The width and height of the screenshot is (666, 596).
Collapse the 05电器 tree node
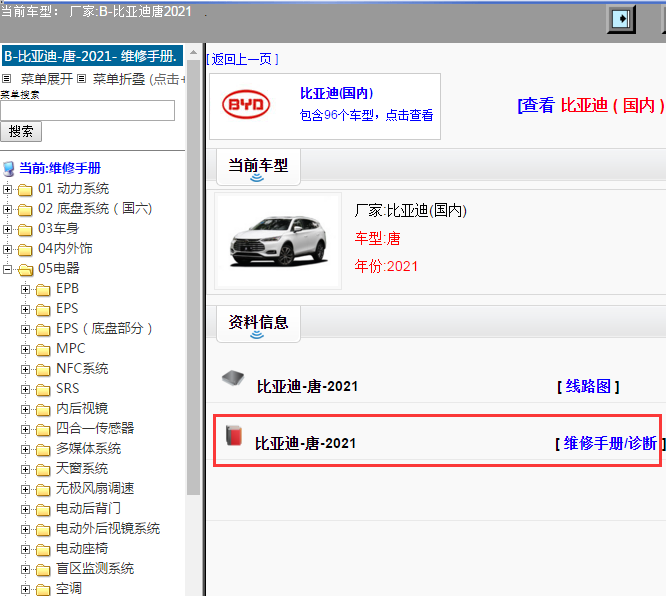[7, 269]
